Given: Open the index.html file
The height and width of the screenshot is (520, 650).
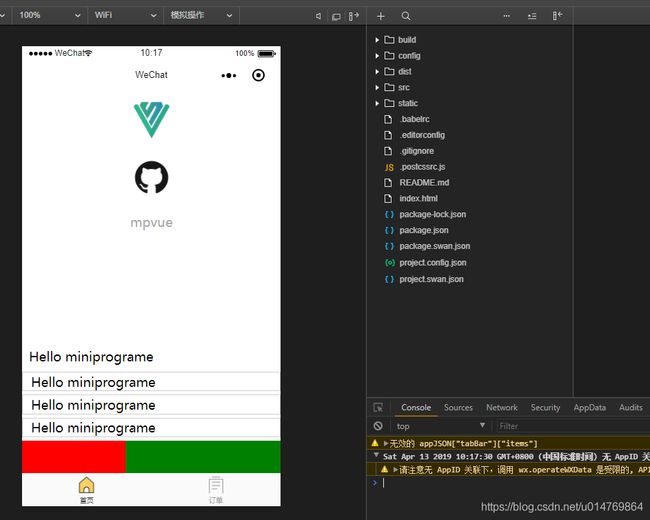Looking at the screenshot, I should (418, 199).
